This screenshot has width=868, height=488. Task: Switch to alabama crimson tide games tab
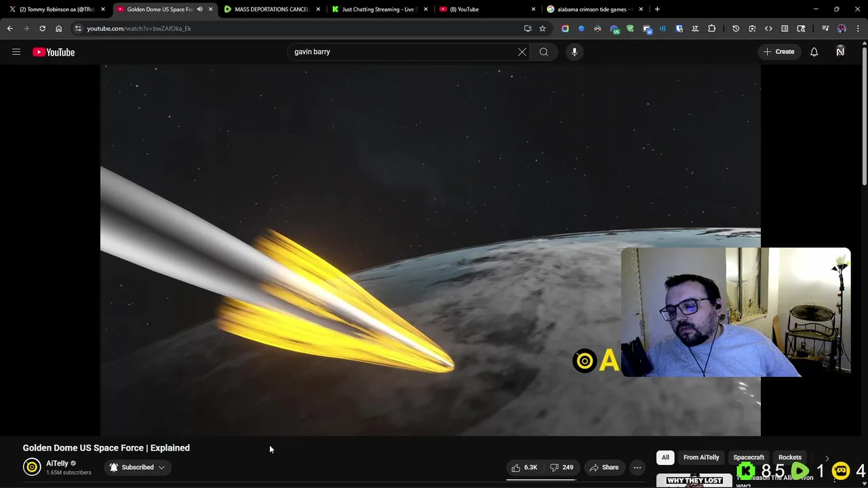click(x=595, y=9)
